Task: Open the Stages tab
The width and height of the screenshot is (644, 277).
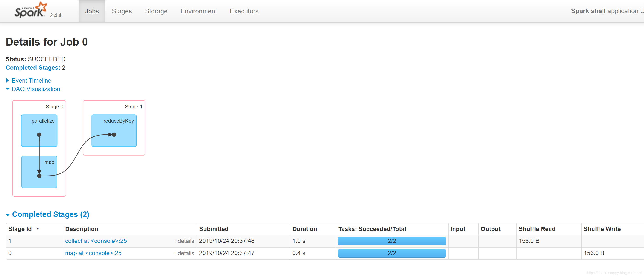Action: (122, 11)
